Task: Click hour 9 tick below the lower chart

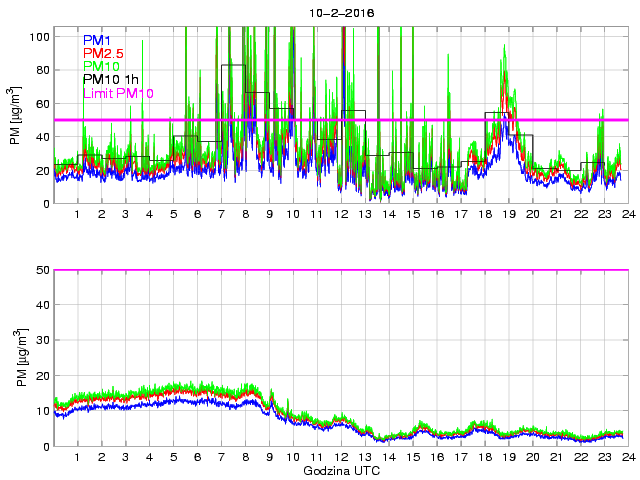Action: click(269, 458)
